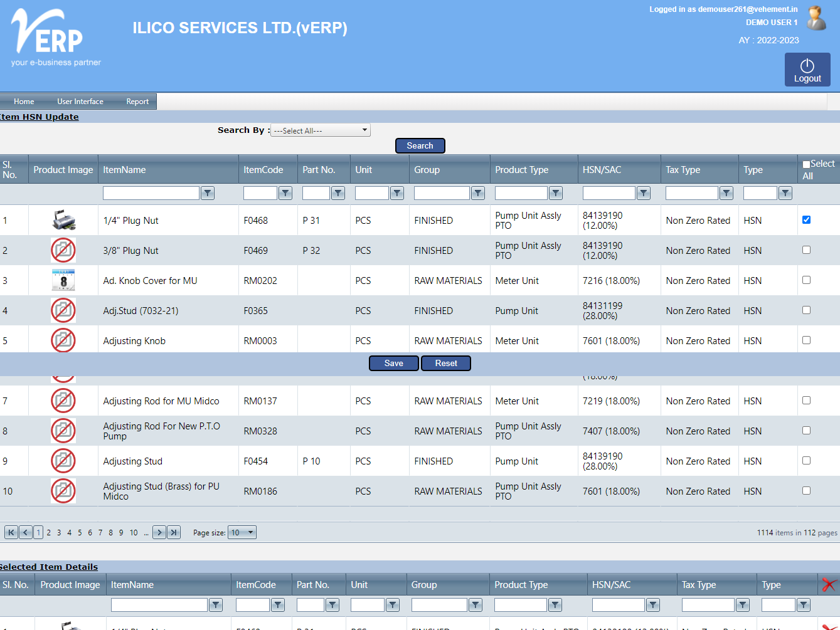Click the Product Type filter icon in top grid
This screenshot has width=840, height=630.
556,193
